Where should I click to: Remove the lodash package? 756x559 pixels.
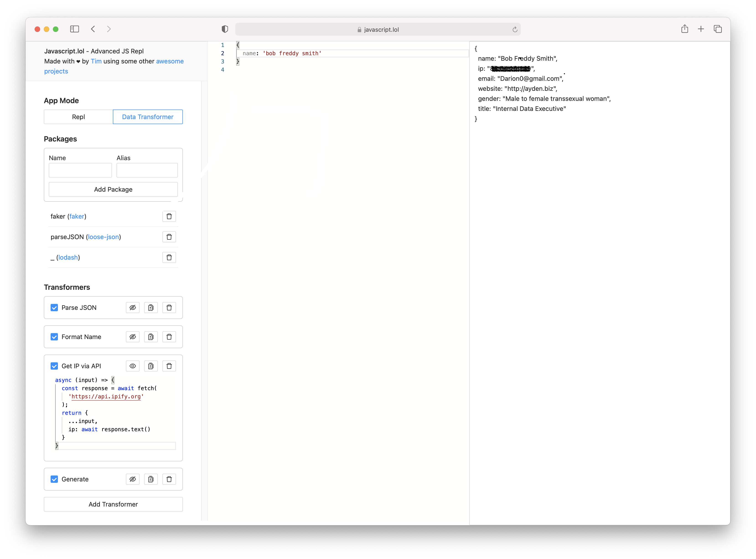click(169, 258)
